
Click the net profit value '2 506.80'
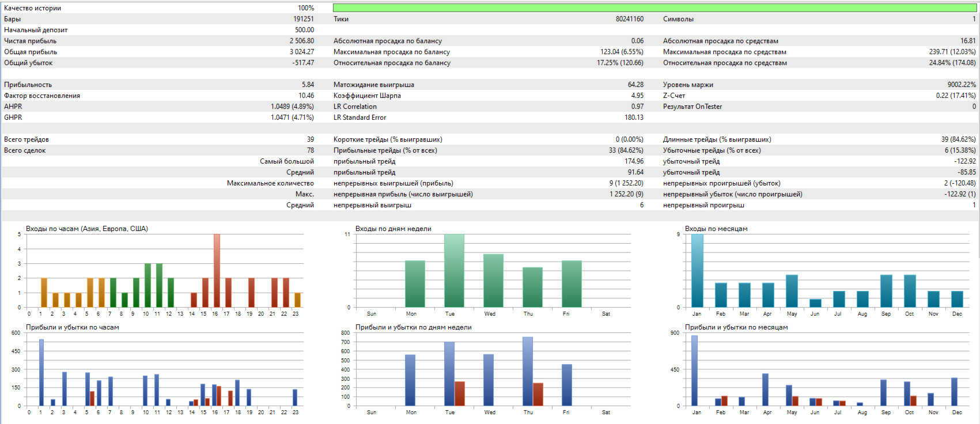[x=302, y=41]
